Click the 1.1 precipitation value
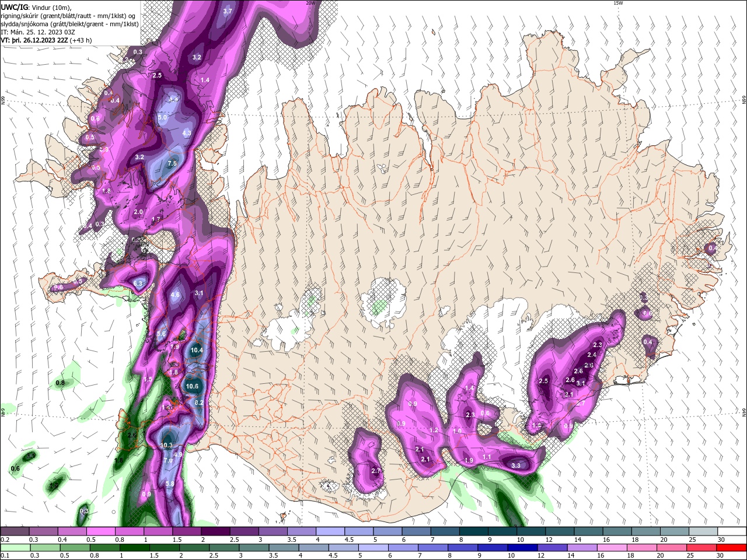Image resolution: width=747 pixels, height=560 pixels. point(487,457)
